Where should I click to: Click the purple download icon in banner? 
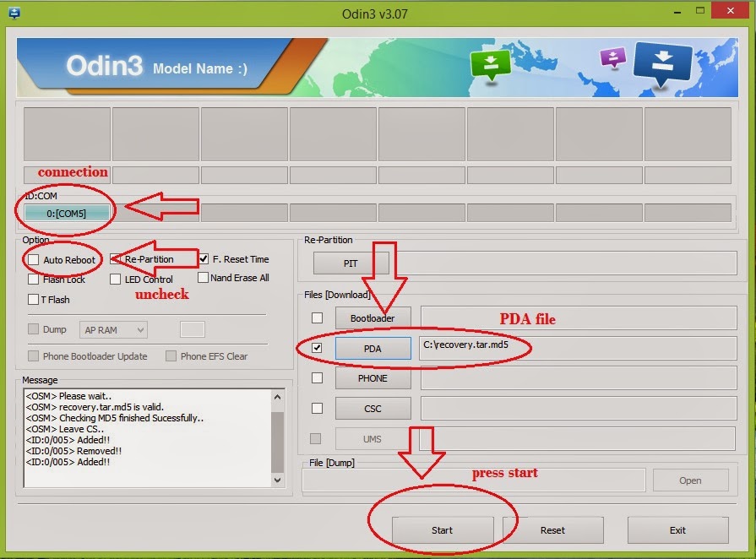(x=612, y=57)
